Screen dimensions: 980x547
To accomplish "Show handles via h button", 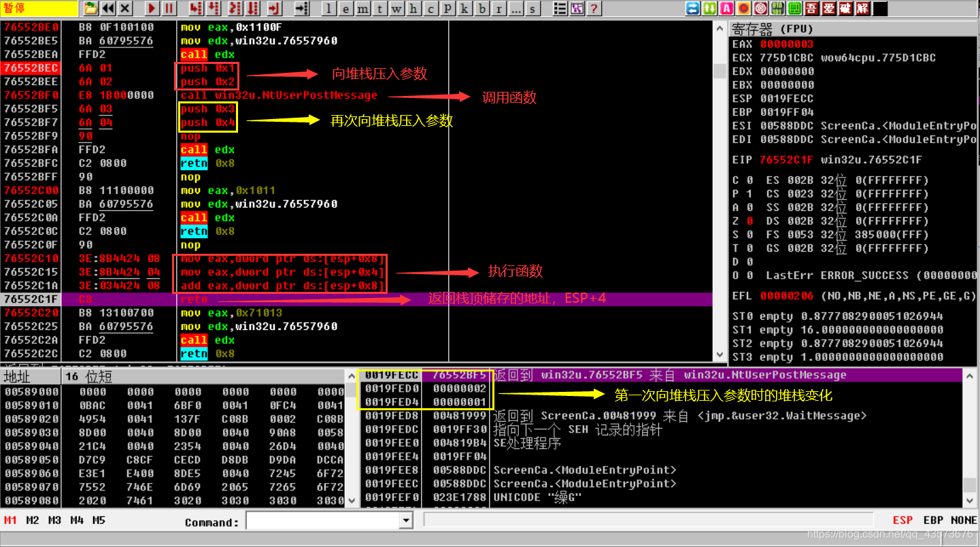I will (414, 9).
